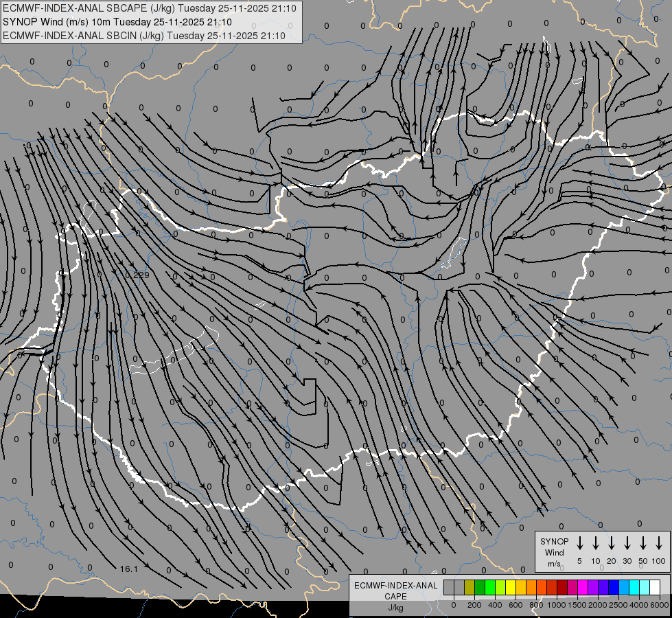
Task: Click the J/kg unit label in legend
Action: pos(395,608)
